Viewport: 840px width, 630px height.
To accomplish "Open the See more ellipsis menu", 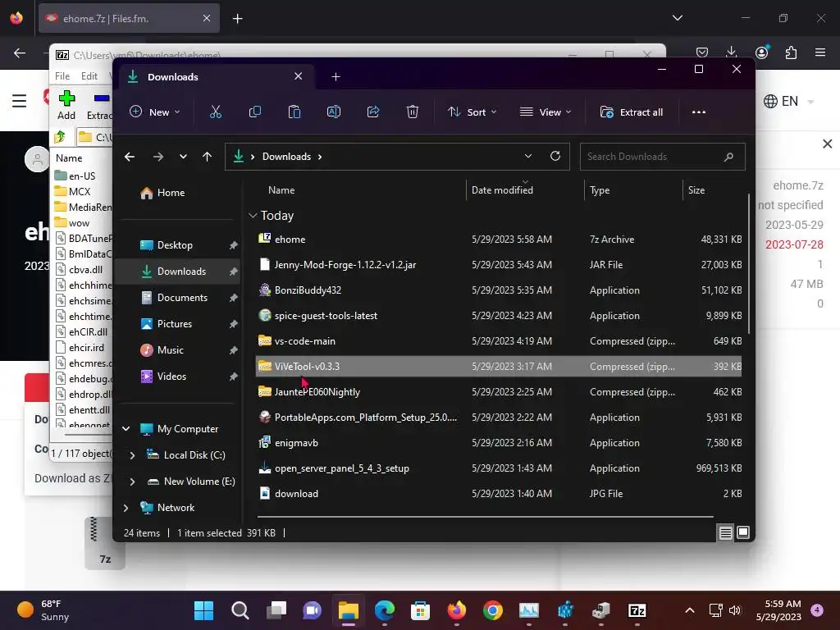I will pyautogui.click(x=699, y=112).
